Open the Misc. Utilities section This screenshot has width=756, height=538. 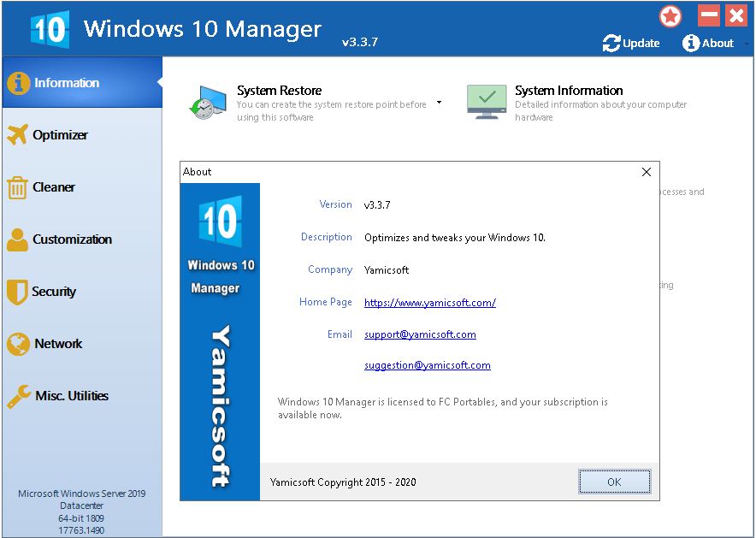[x=82, y=396]
